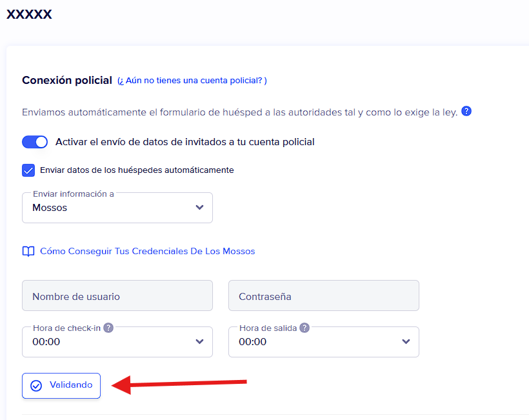
Task: Open the '¿Aún no tienes una cuenta policial?' link
Action: (192, 81)
